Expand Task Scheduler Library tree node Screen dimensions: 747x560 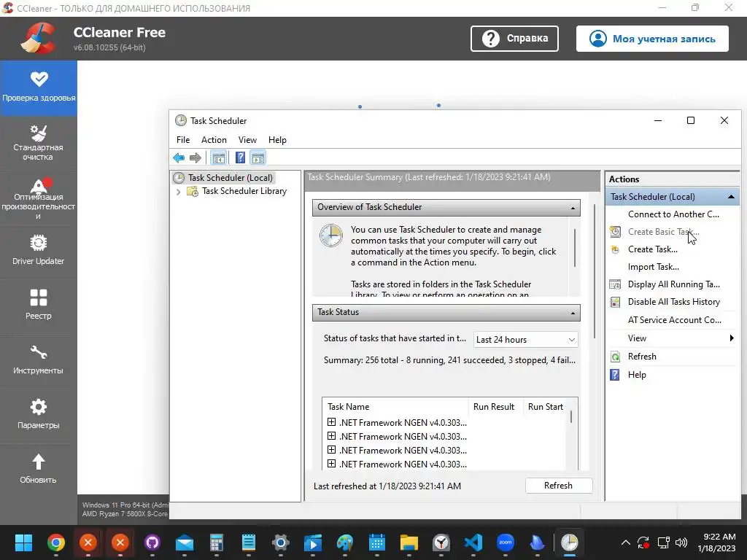[x=178, y=192]
